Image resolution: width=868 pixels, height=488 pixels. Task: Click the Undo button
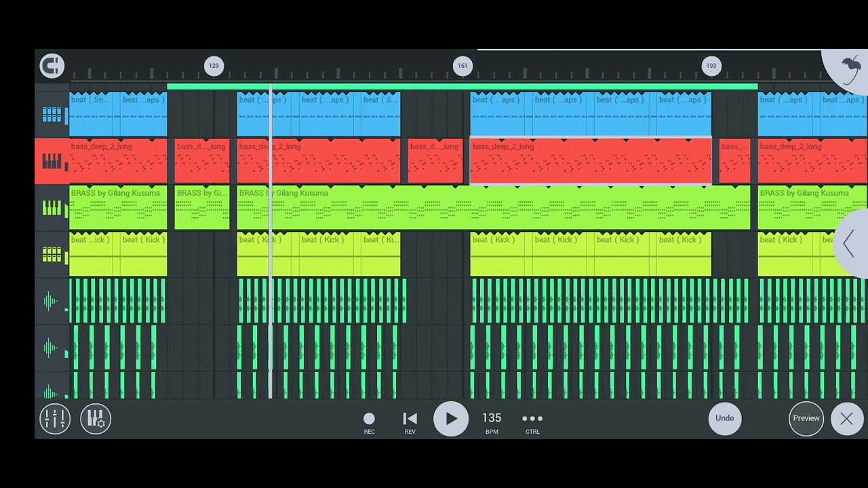tap(725, 418)
